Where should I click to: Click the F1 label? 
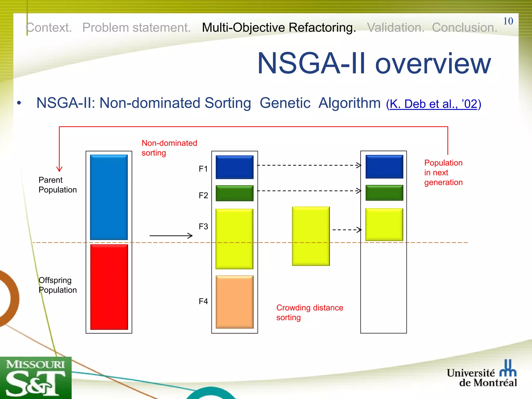(203, 169)
